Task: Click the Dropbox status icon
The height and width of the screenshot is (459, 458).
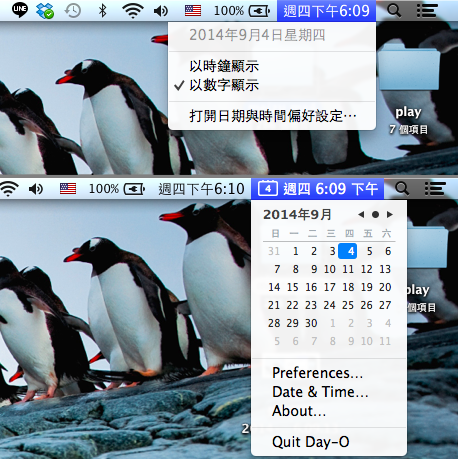Action: tap(45, 10)
